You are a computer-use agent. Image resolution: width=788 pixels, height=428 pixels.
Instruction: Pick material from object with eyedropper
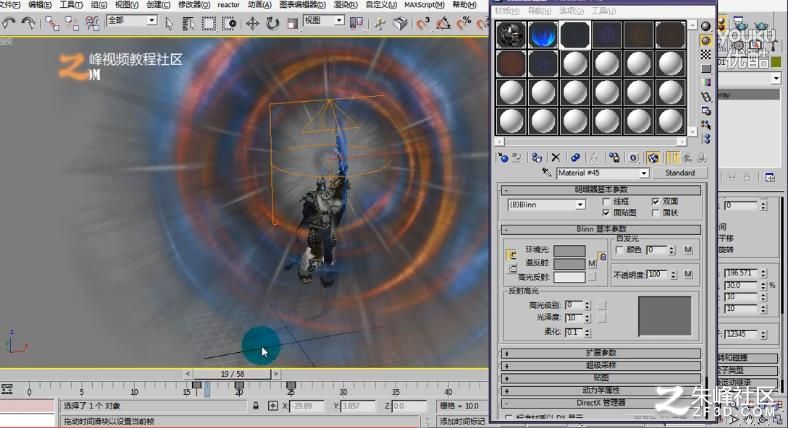point(547,173)
